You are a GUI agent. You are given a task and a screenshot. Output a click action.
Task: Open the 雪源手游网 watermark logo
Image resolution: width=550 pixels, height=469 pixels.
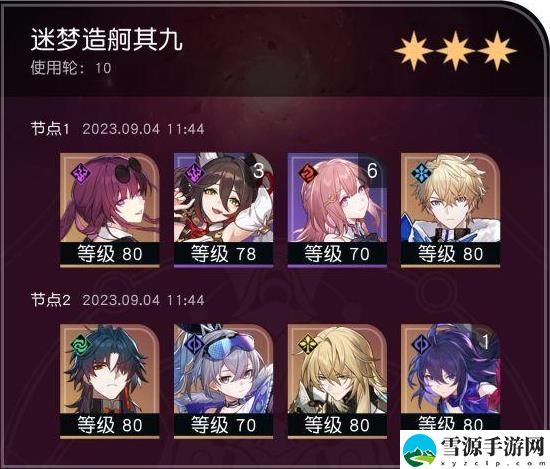coord(474,450)
